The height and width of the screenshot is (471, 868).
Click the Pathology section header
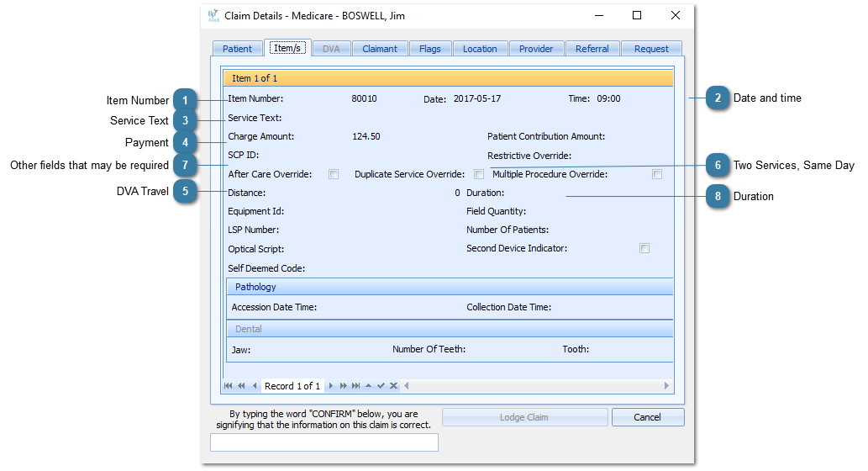450,287
